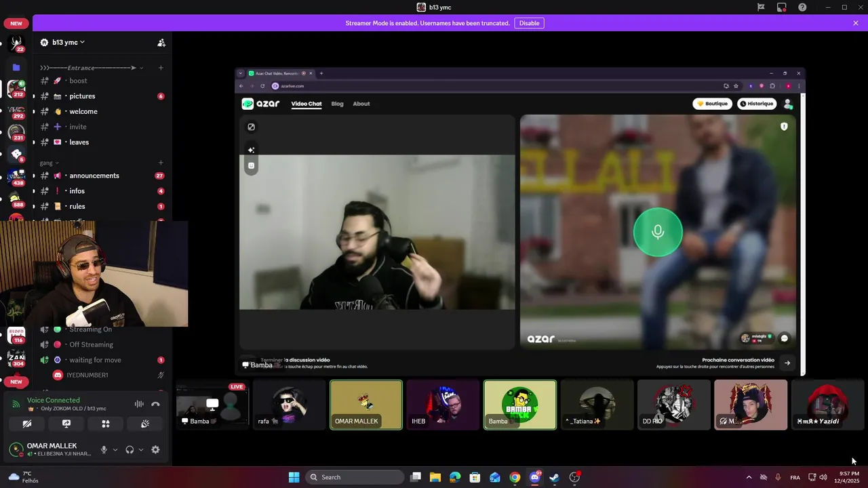Open the server with 231 badge
Screen dimensions: 868x488
(x=16, y=132)
